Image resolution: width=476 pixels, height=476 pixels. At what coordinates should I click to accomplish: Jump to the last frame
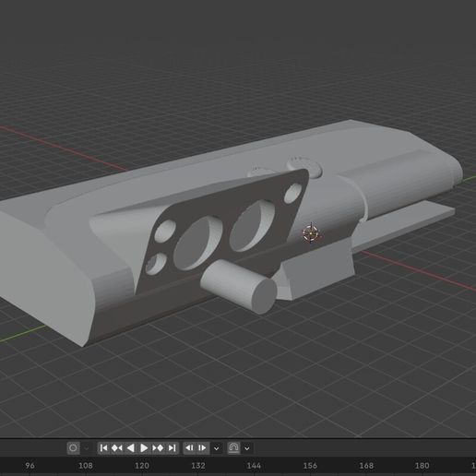(172, 447)
